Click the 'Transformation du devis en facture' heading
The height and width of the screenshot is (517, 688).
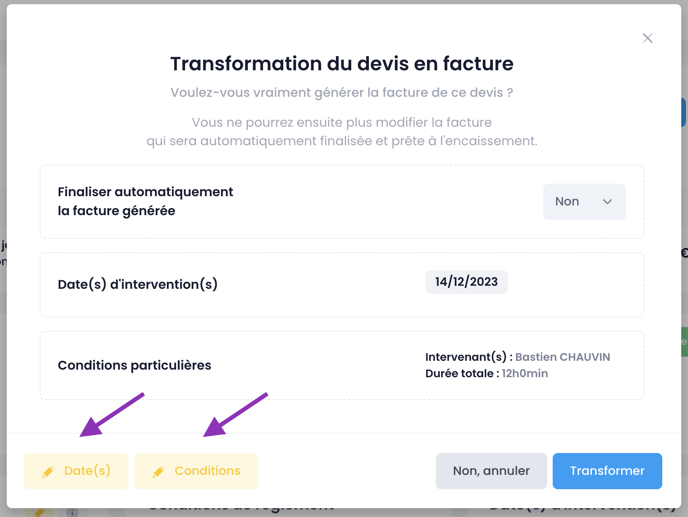point(342,64)
